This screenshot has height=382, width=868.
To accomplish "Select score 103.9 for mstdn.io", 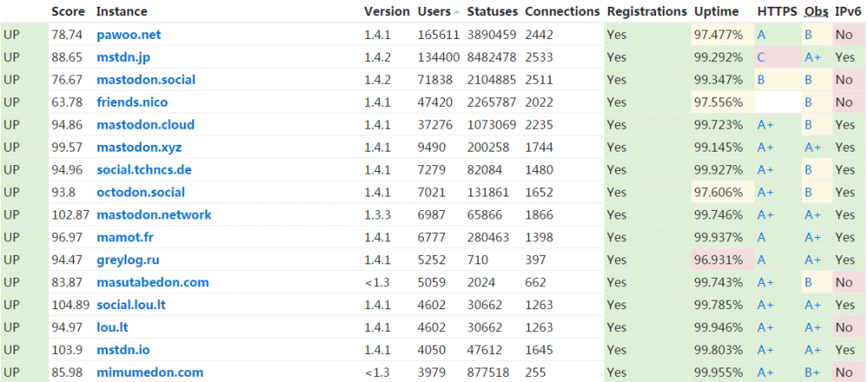I will 67,350.
